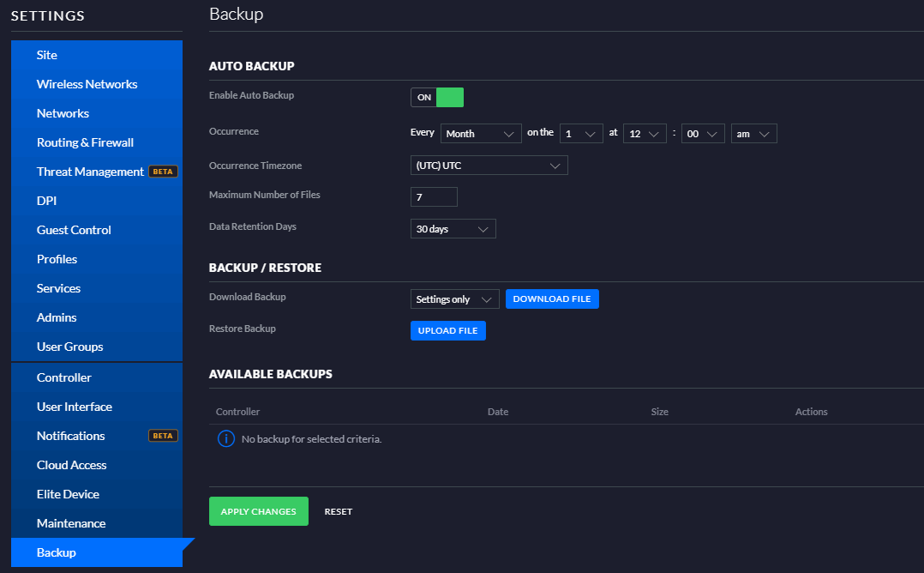Click the BETA badge next to Notifications

[163, 436]
